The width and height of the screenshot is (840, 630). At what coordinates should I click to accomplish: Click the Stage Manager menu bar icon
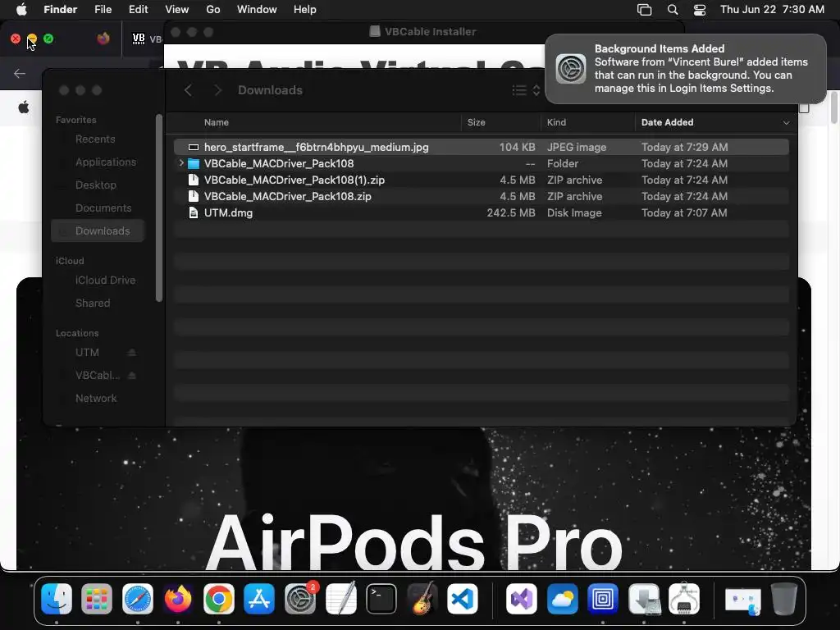pos(644,9)
